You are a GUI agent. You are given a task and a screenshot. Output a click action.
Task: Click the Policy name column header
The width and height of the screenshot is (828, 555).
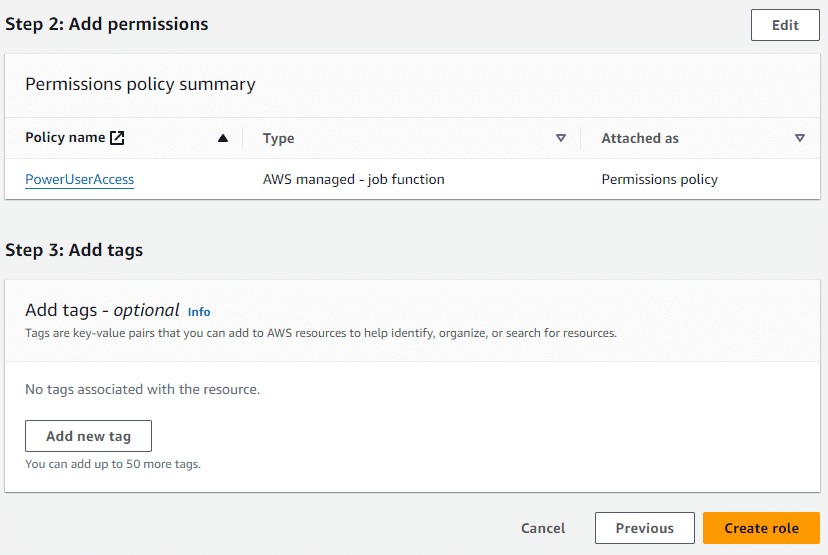(65, 138)
